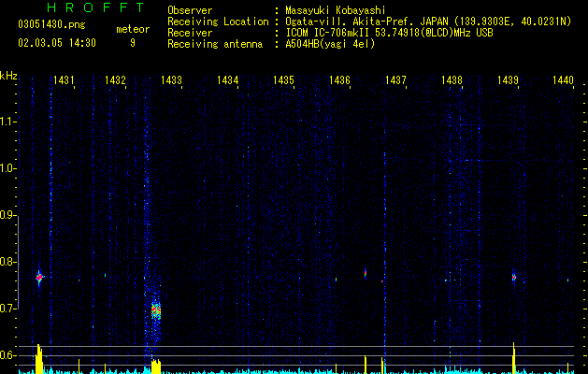This screenshot has width=588, height=374.
Task: Click the yellow power bar below the 0.7 kHz echo
Action: (156, 367)
